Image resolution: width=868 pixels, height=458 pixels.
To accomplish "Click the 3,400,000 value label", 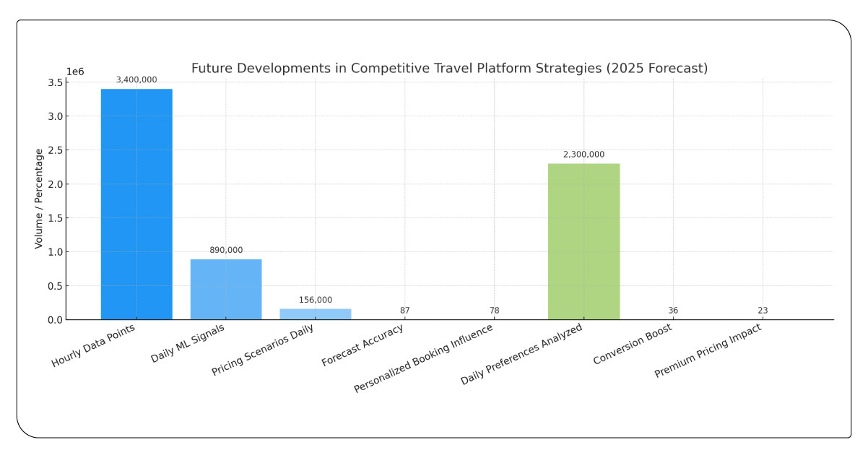I will (x=136, y=81).
